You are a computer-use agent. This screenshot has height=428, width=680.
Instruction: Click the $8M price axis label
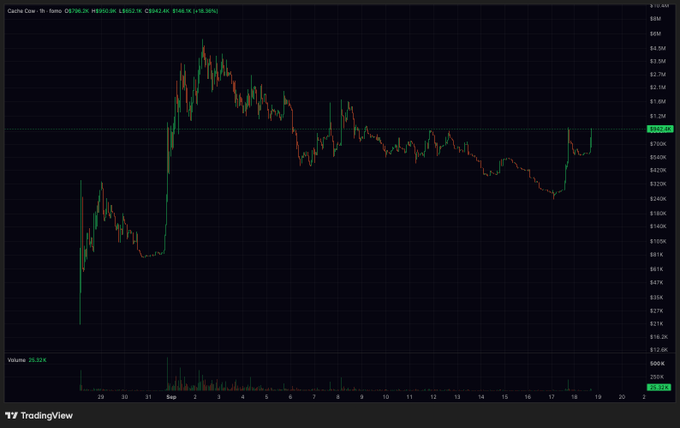coord(655,19)
